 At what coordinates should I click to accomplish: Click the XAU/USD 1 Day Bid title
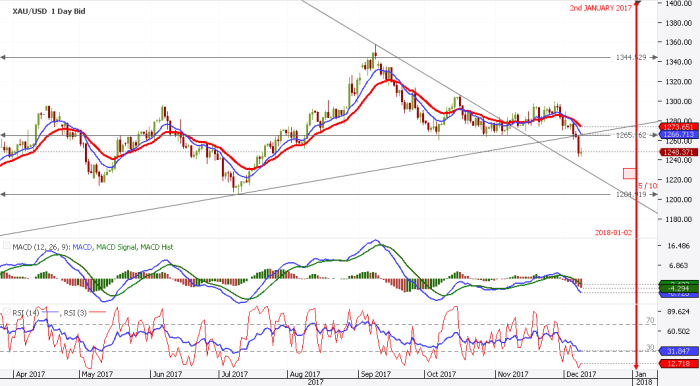click(49, 12)
